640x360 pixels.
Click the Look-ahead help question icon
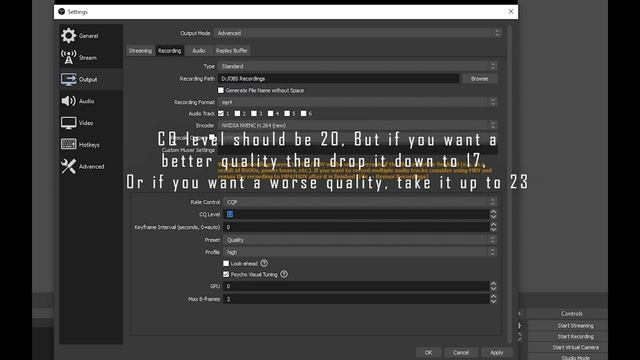pyautogui.click(x=264, y=263)
